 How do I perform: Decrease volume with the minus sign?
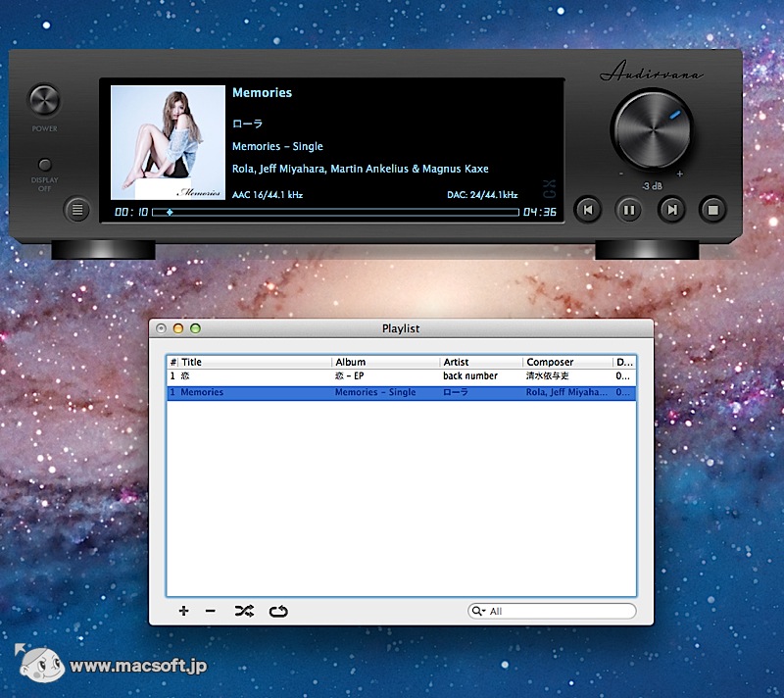point(621,174)
